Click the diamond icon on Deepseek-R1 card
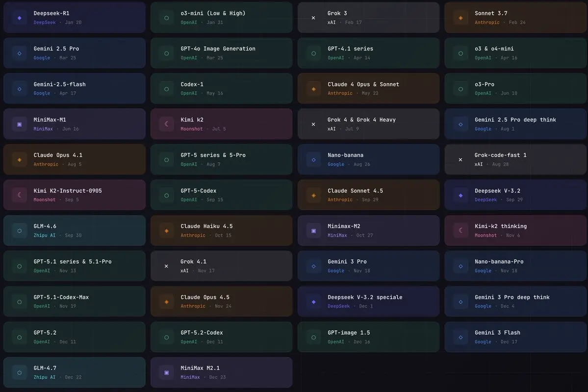 click(20, 18)
